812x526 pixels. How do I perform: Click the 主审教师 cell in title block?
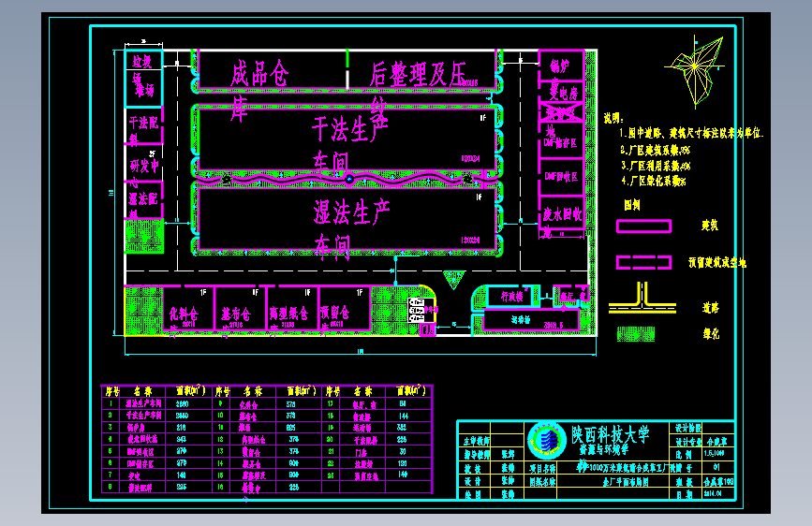[x=476, y=441]
